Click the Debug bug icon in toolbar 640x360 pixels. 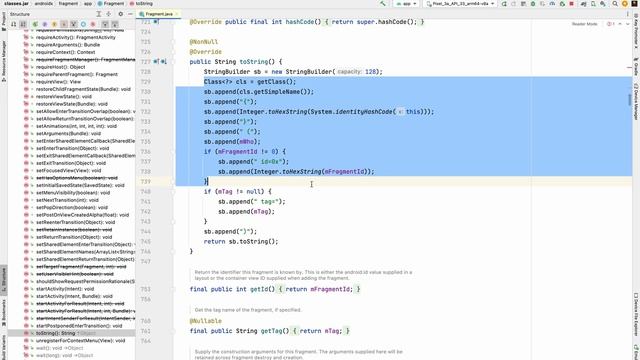tap(533, 4)
